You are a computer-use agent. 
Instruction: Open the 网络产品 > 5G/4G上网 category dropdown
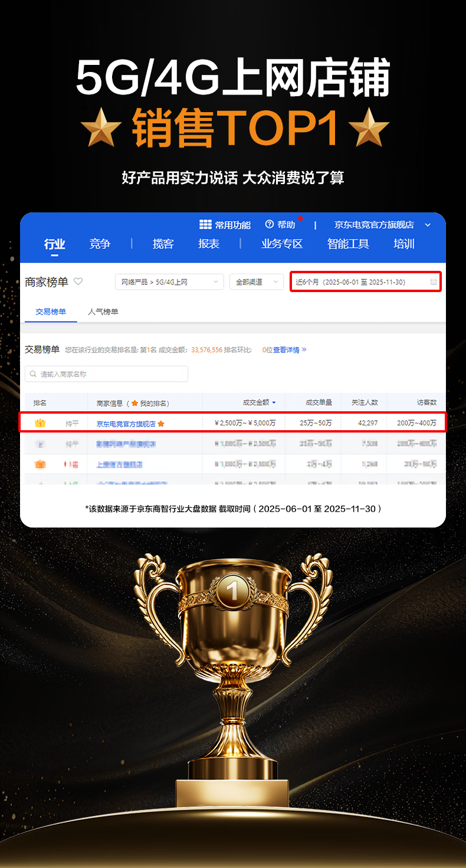(169, 282)
